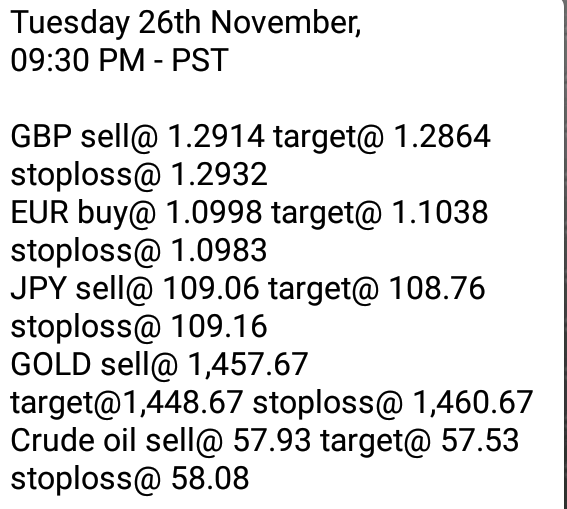Click the PST timezone label
The height and width of the screenshot is (509, 567).
point(200,60)
